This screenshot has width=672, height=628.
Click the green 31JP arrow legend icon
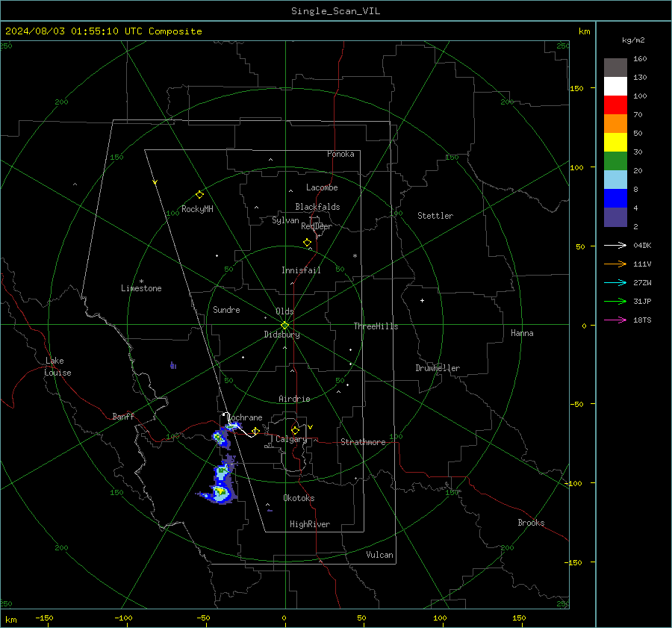(615, 302)
